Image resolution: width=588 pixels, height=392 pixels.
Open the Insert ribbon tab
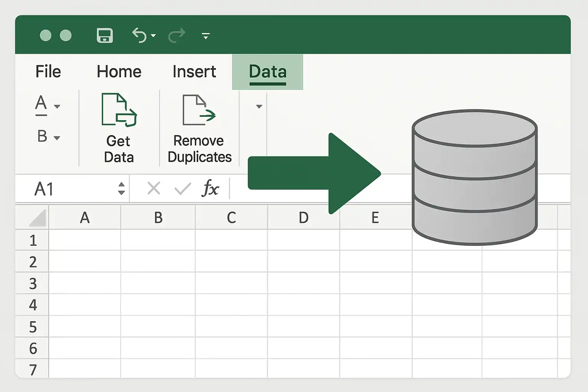click(x=194, y=72)
